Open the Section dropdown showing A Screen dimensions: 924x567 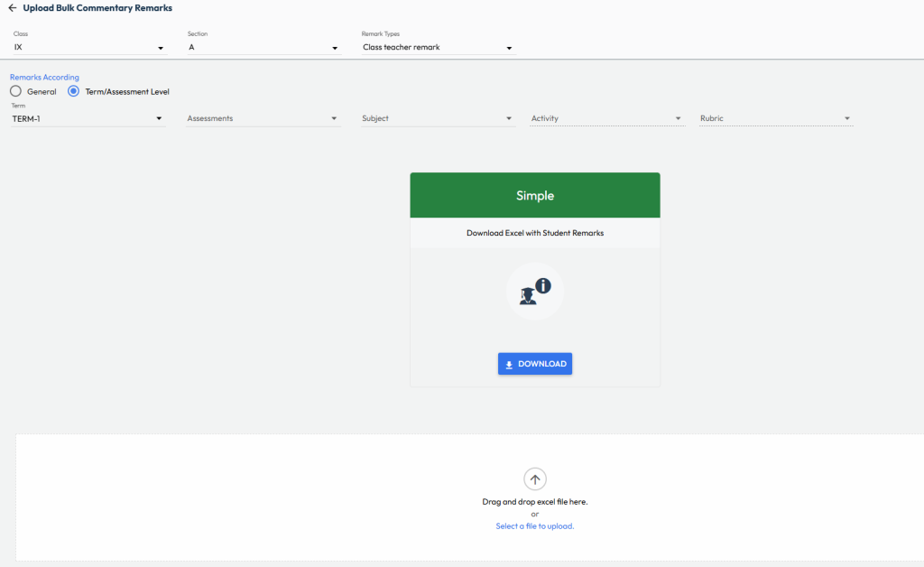tap(263, 47)
